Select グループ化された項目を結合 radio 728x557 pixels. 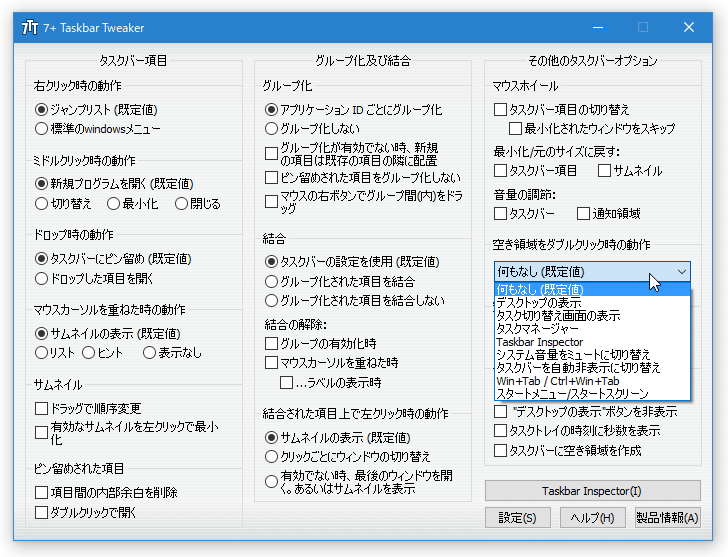271,281
